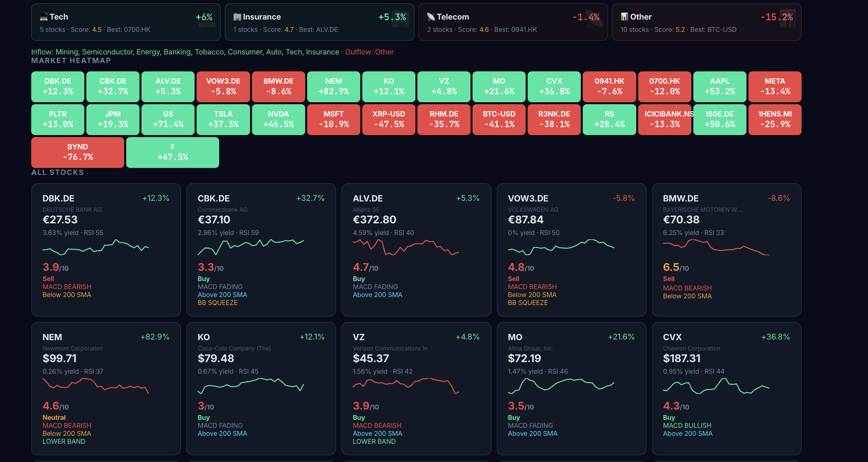Click the 1HENS.MI heatmap tile

point(775,119)
